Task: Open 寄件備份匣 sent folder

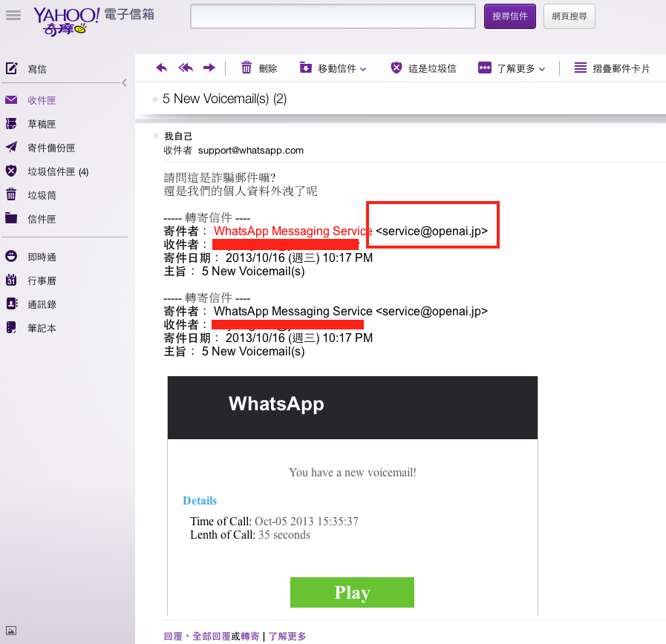Action: pyautogui.click(x=51, y=148)
